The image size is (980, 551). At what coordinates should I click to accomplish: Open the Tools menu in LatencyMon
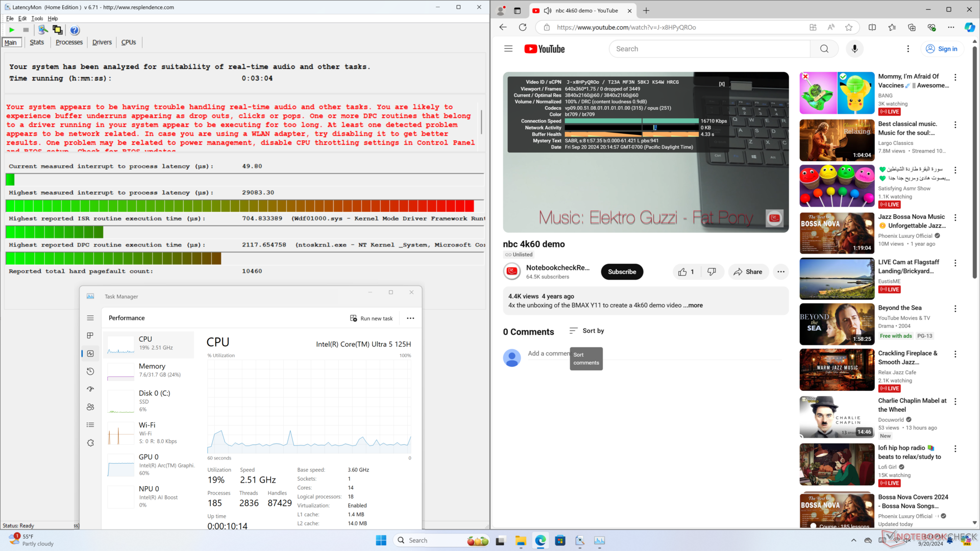click(37, 18)
